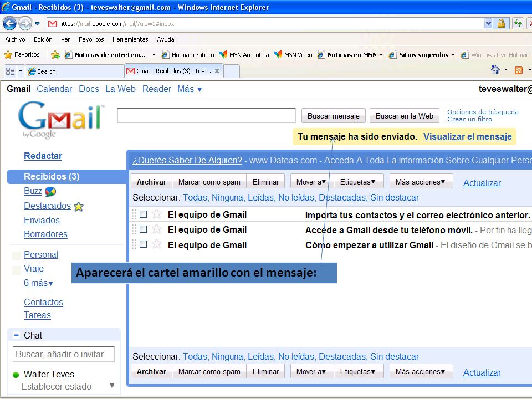Switch to the Search tab
Viewport: 532px width, 399px height.
pyautogui.click(x=75, y=71)
